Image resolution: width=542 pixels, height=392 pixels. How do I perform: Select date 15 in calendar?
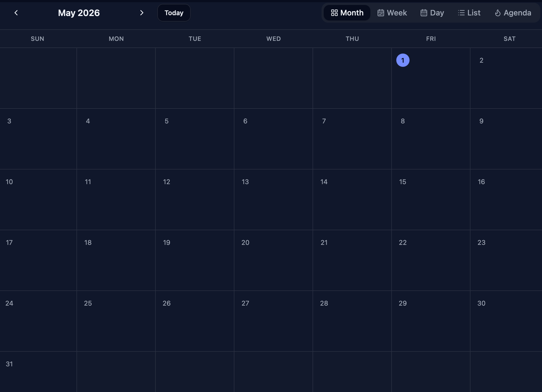(403, 182)
